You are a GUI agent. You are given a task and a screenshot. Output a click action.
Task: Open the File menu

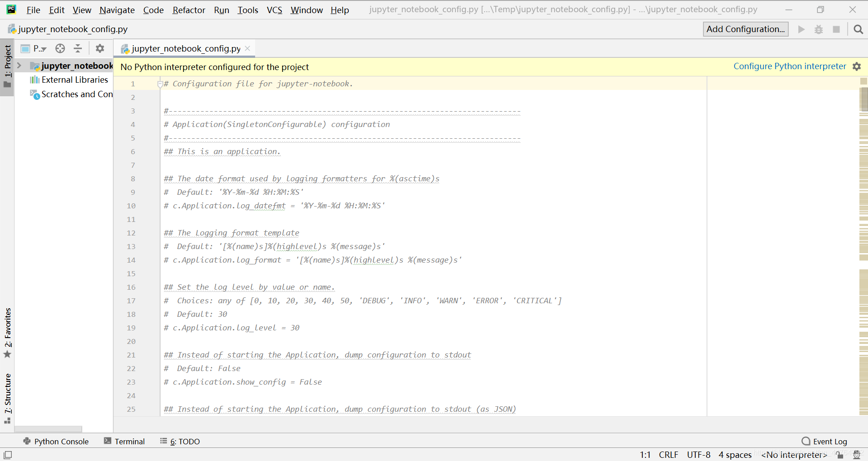pos(33,10)
